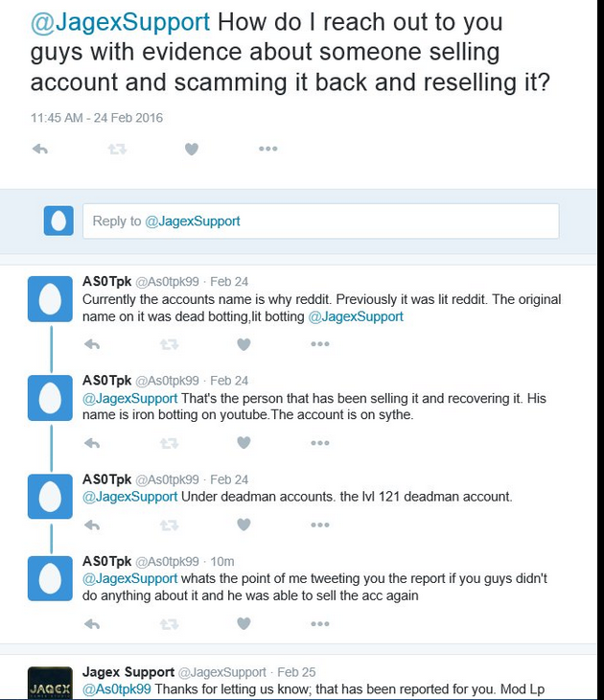Retweet the main JagexSupport question tweet
This screenshot has width=604, height=700.
coord(117,149)
